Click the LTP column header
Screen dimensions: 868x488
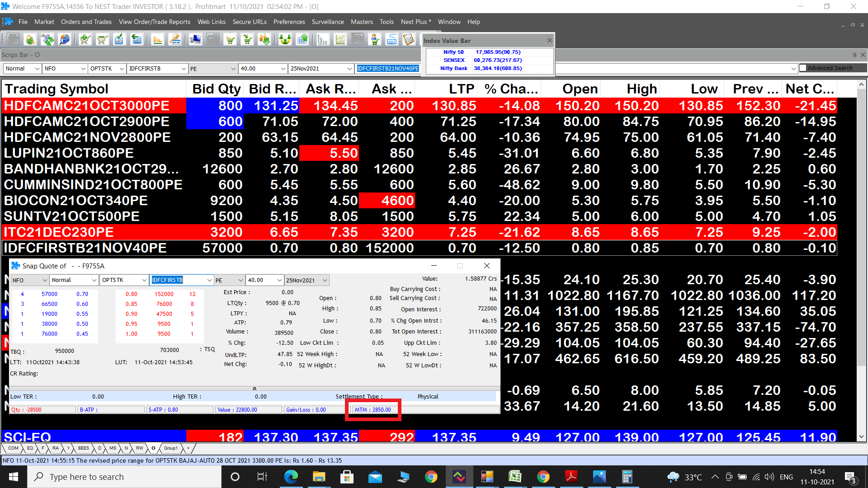[x=446, y=89]
